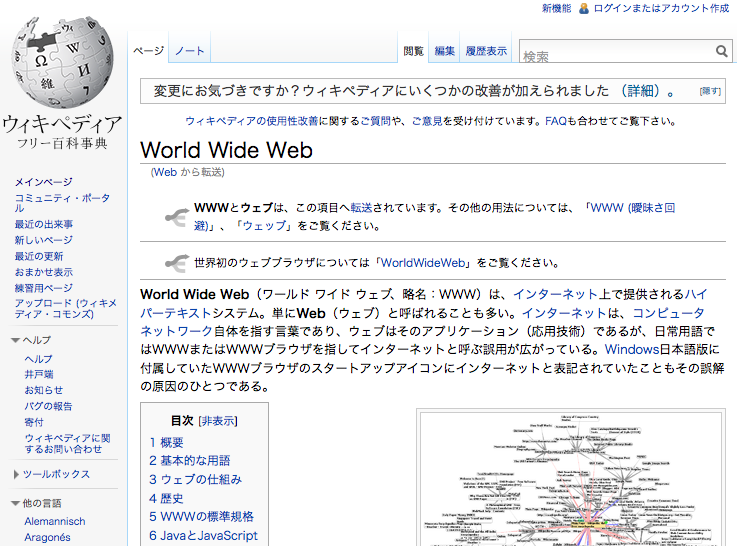Click the ご質問 link
The width and height of the screenshot is (737, 546).
(x=376, y=121)
